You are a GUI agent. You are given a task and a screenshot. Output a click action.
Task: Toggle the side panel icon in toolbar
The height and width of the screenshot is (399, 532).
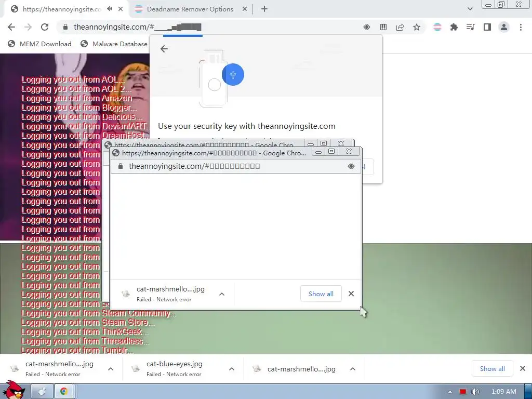pos(487,27)
